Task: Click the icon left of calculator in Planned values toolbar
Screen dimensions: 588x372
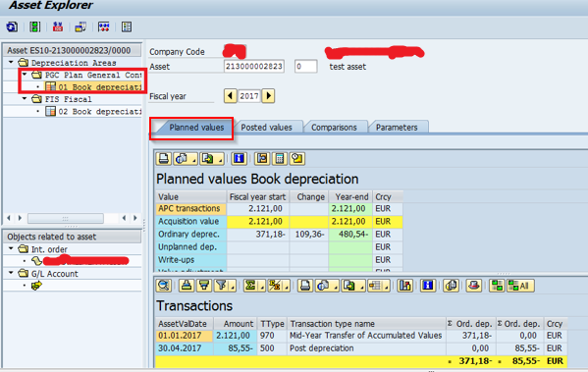Action: tap(262, 159)
